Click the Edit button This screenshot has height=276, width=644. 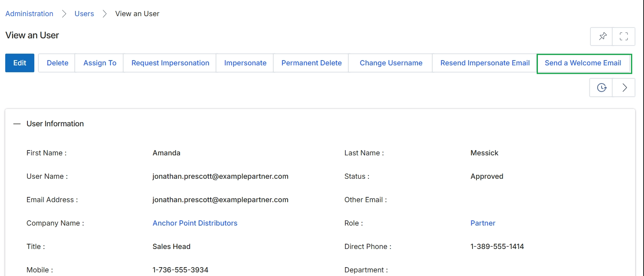click(x=20, y=63)
